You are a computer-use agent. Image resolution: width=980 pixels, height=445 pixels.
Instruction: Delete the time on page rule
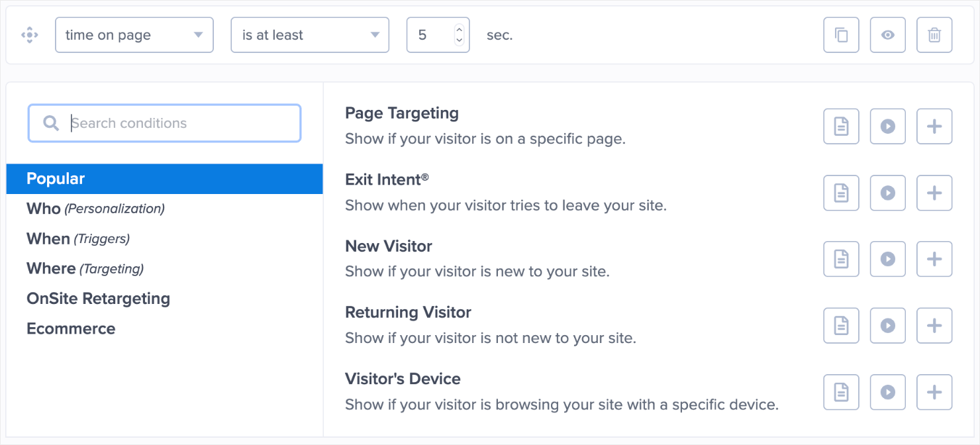pyautogui.click(x=934, y=35)
